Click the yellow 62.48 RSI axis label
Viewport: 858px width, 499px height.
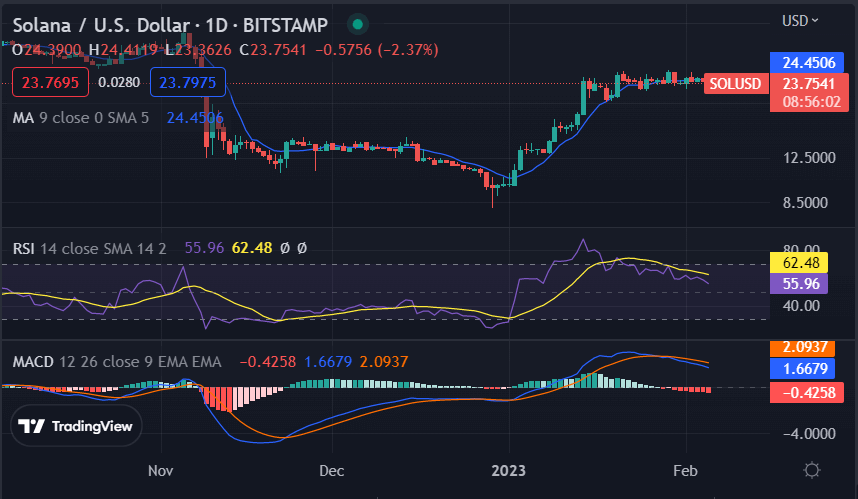[x=801, y=263]
